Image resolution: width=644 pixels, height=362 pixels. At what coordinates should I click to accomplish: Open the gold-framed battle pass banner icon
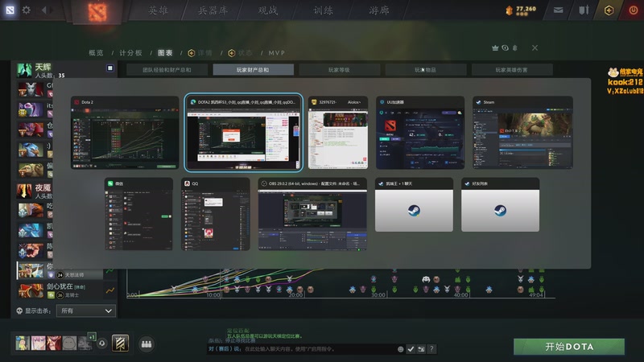(120, 343)
